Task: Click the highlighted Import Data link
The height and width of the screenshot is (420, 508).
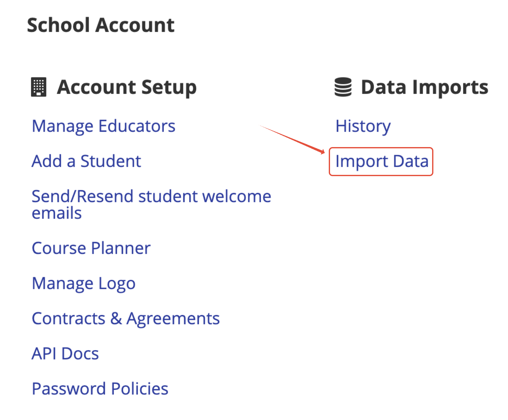Action: tap(382, 162)
